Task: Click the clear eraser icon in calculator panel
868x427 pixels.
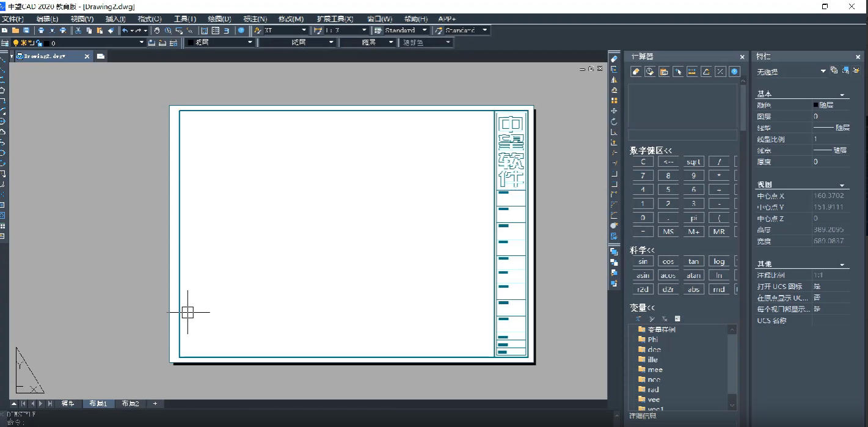Action: 636,72
